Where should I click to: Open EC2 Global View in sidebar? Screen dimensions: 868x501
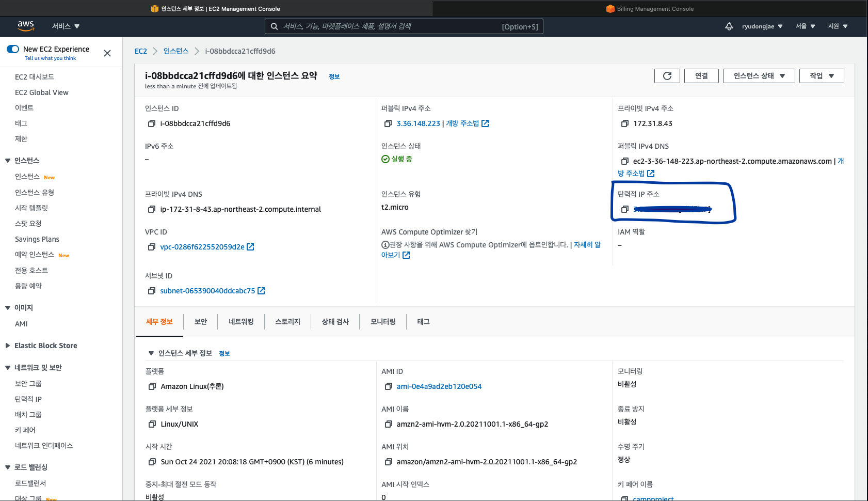click(x=42, y=92)
